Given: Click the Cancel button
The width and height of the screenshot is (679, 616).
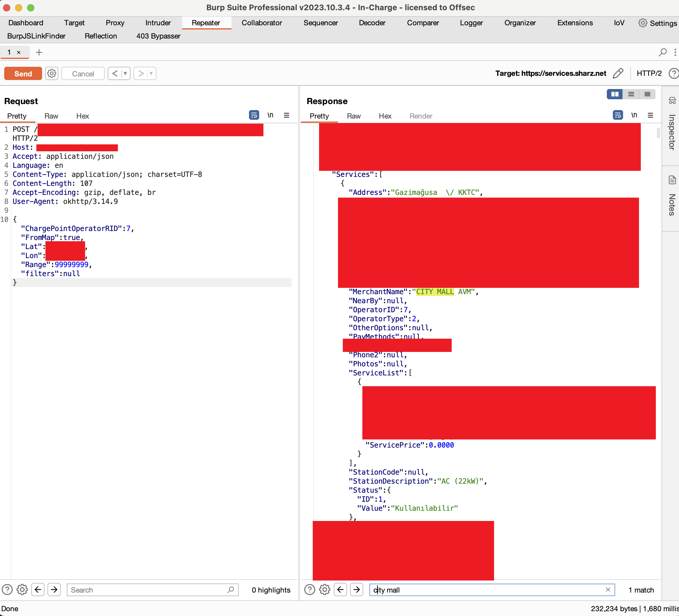Looking at the screenshot, I should tap(83, 73).
